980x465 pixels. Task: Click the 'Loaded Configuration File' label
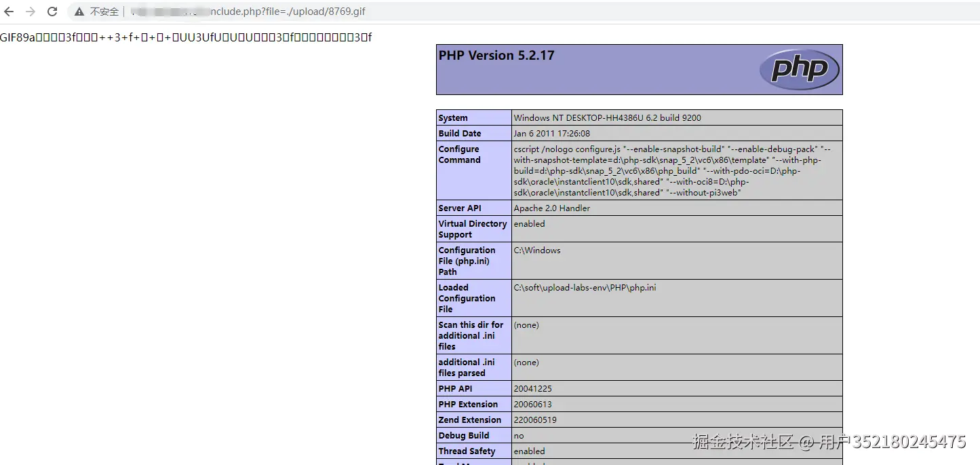(x=467, y=299)
